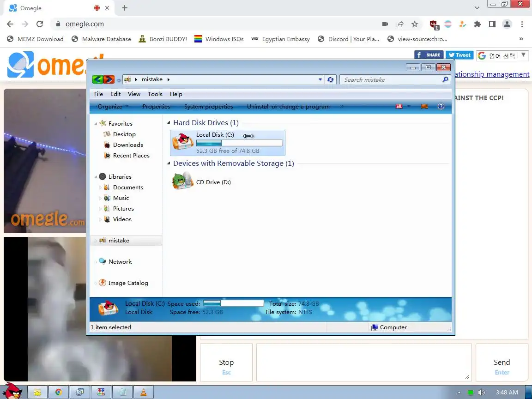Click the change view icon in Explorer toolbar
Viewport: 532px width, 399px height.
pos(399,106)
